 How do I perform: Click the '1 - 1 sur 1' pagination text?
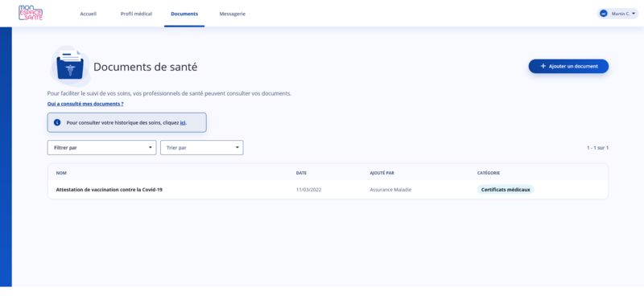click(x=597, y=148)
